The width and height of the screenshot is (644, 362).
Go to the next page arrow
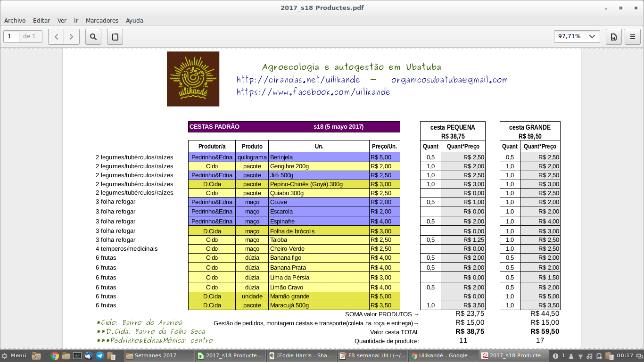click(72, 36)
